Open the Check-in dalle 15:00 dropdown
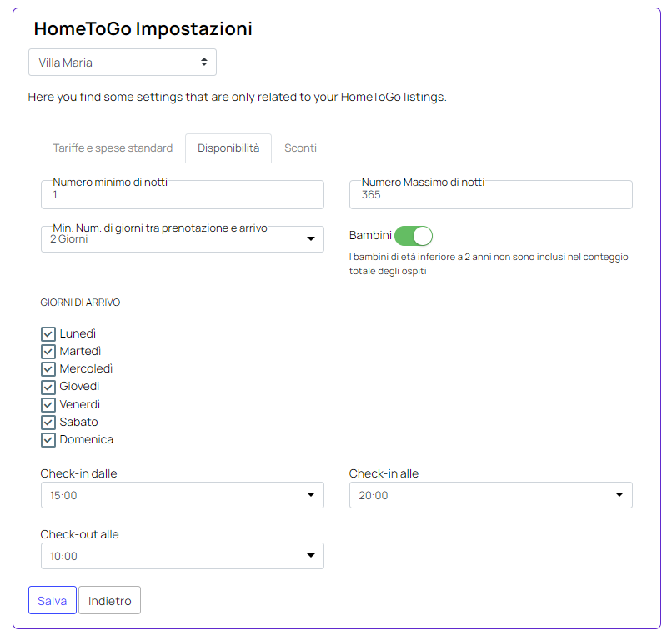The height and width of the screenshot is (631, 672). [x=182, y=495]
